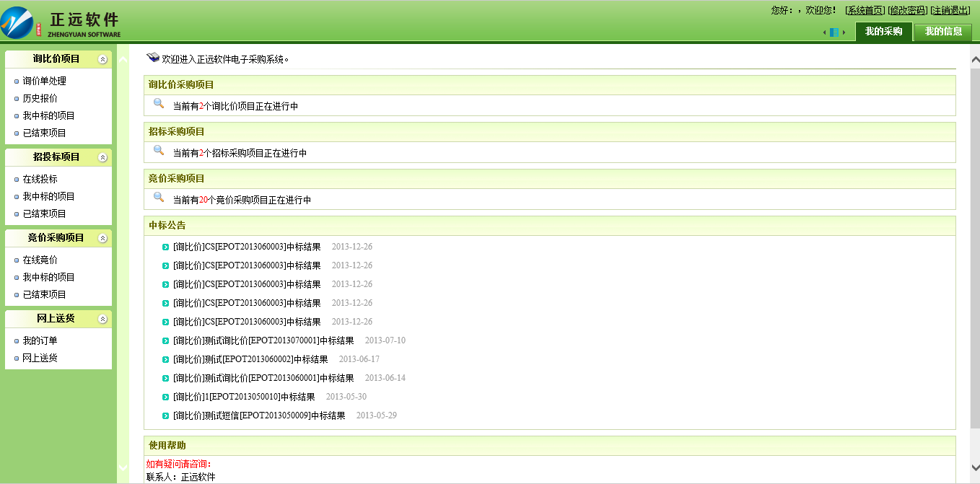Select the 我的采购 tab
Viewport: 980px width, 484px height.
coord(883,32)
